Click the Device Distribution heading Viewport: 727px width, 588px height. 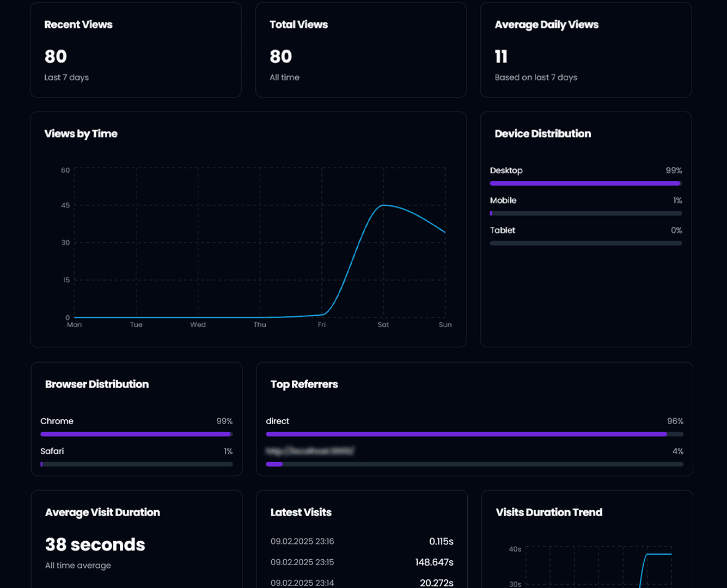tap(542, 134)
